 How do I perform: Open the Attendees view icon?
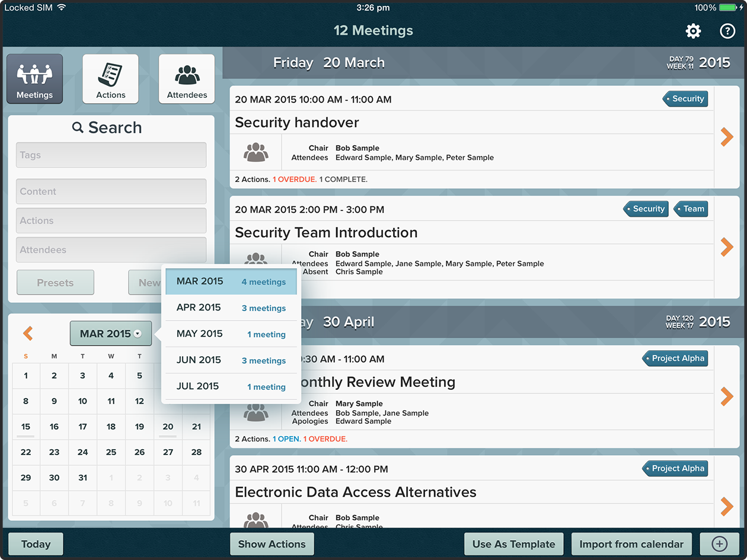[187, 79]
